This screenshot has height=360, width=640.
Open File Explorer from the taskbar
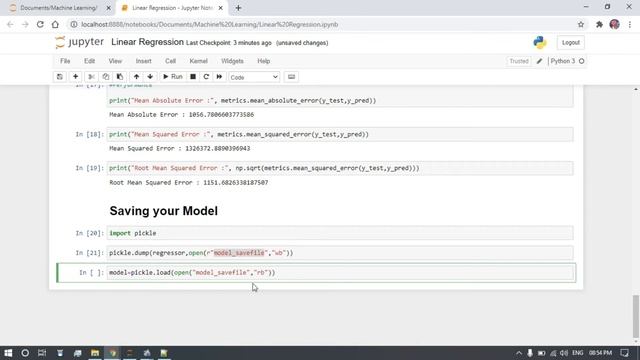(95, 353)
